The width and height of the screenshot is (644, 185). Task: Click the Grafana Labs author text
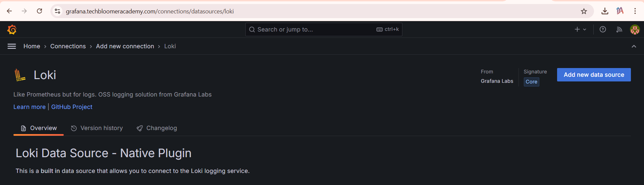(497, 81)
